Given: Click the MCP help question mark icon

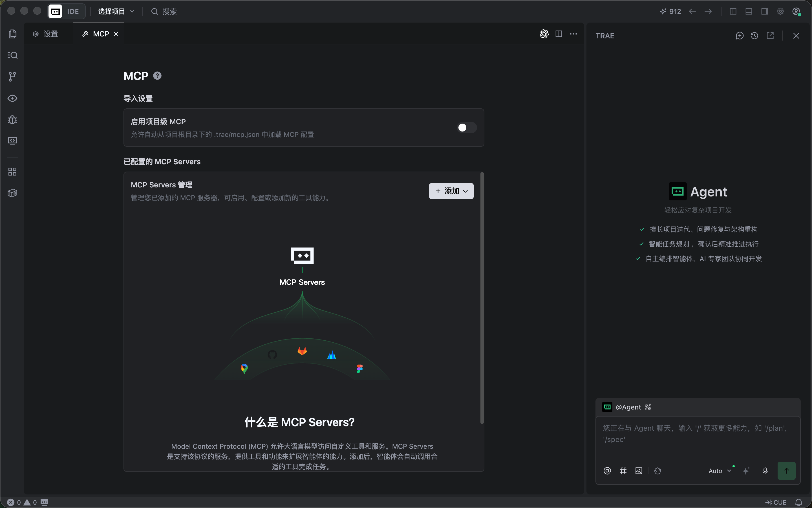Looking at the screenshot, I should (x=157, y=76).
